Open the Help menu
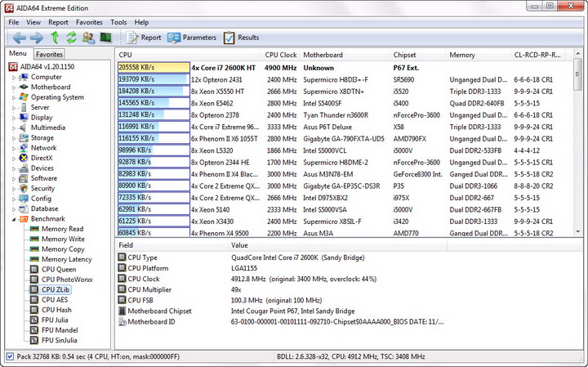The height and width of the screenshot is (367, 588). click(x=141, y=23)
